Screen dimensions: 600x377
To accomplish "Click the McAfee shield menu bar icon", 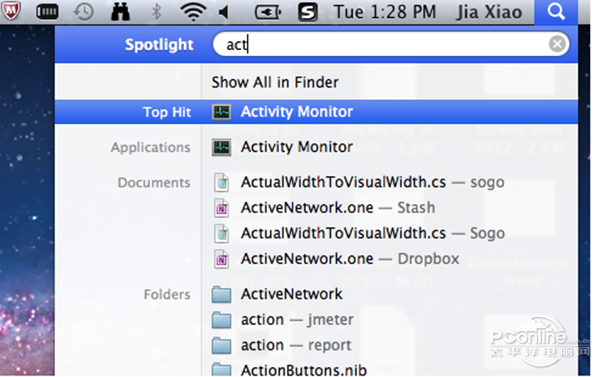I will pos(11,11).
